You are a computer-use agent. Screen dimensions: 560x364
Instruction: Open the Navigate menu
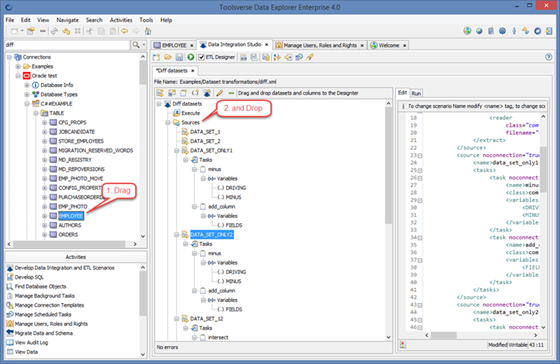(68, 20)
